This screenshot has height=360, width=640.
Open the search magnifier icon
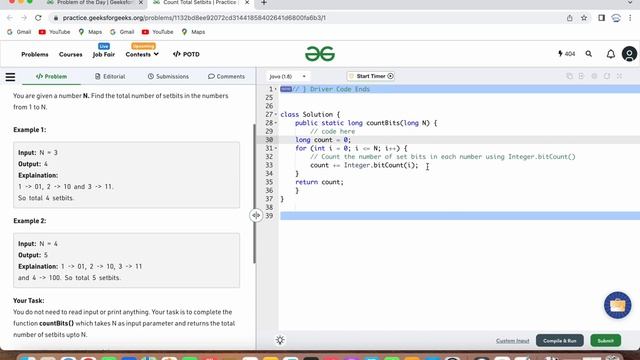[x=589, y=54]
